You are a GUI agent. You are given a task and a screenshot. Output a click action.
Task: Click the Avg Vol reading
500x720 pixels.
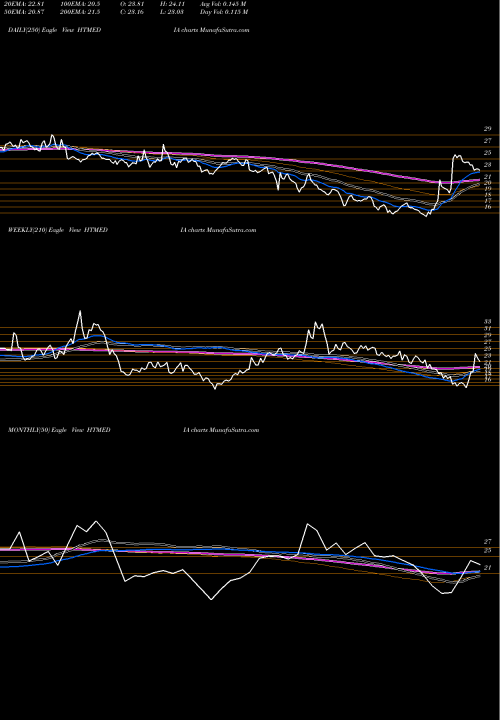click(x=223, y=4)
